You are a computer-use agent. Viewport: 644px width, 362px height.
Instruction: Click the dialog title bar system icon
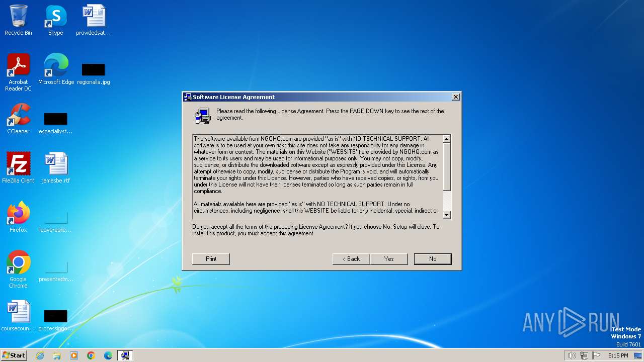188,97
